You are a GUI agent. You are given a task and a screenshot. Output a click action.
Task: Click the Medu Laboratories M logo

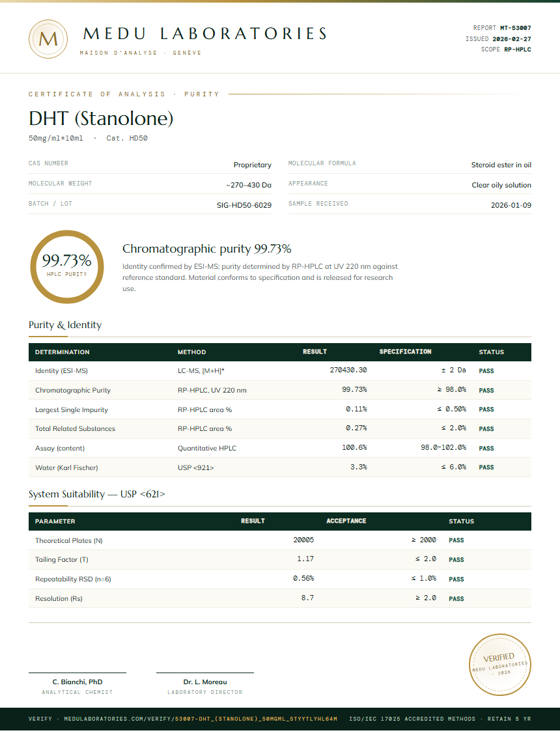point(48,39)
